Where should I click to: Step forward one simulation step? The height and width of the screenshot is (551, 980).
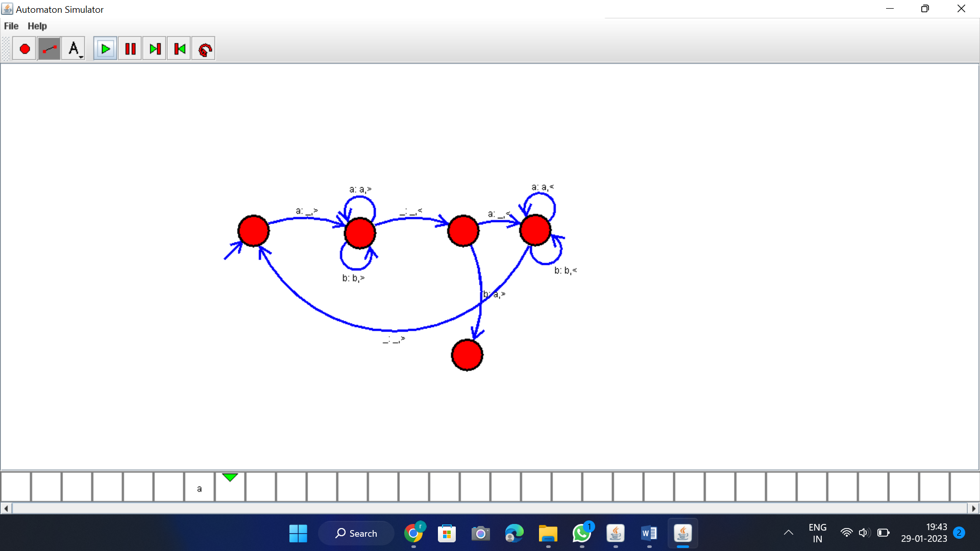click(155, 49)
